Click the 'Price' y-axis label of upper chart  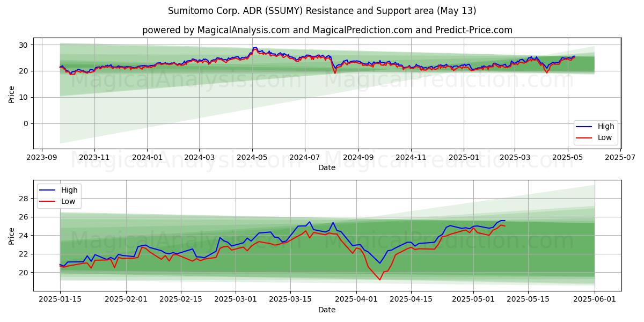[x=12, y=93]
